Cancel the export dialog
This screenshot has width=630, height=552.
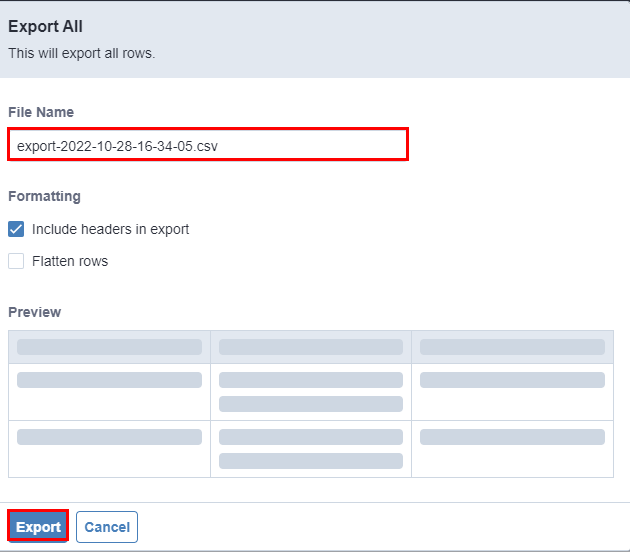pyautogui.click(x=106, y=527)
